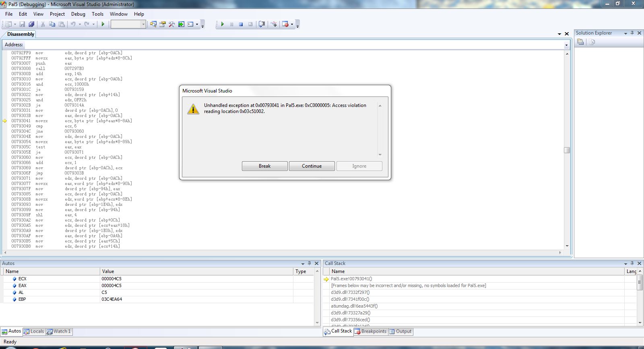Click the Toolbox hammer-and-wrench icon
Screen dimensions: 644x349
[x=172, y=25]
